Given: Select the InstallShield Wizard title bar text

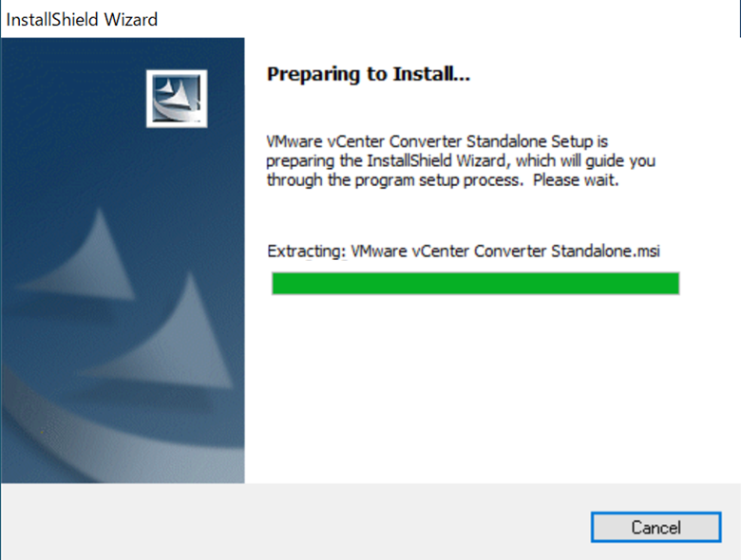Looking at the screenshot, I should click(82, 19).
